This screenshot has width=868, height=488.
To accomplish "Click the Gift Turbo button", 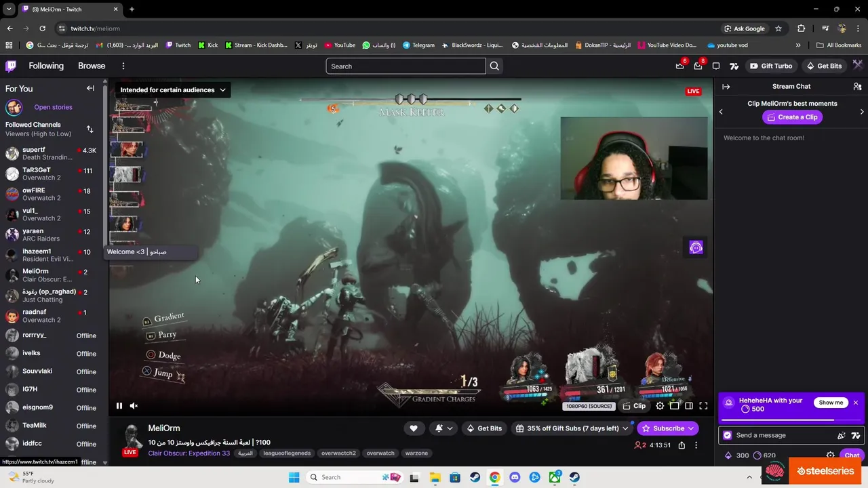I will click(x=770, y=66).
